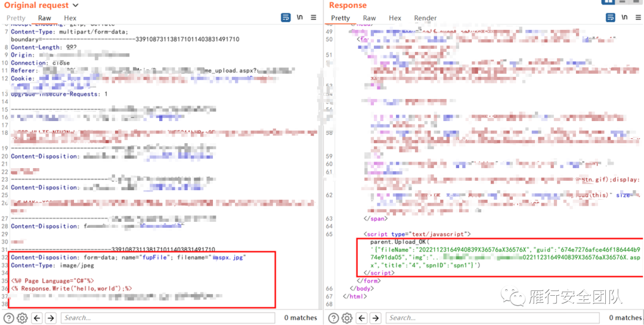
Task: Click the script type="text/javascript" tag
Action: (x=417, y=234)
